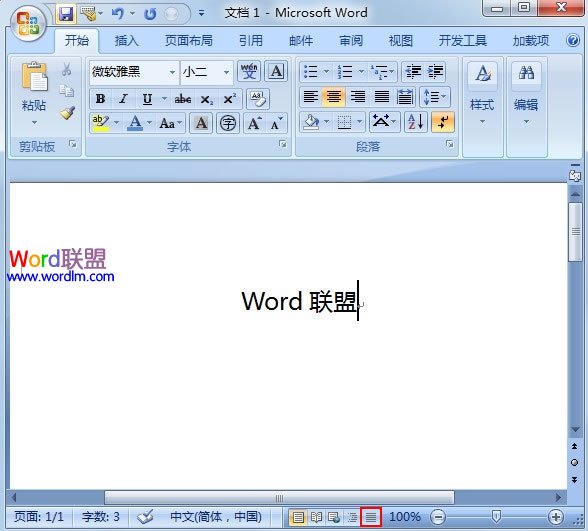
Task: Expand the numbering list dropdown arrow
Action: 361,71
